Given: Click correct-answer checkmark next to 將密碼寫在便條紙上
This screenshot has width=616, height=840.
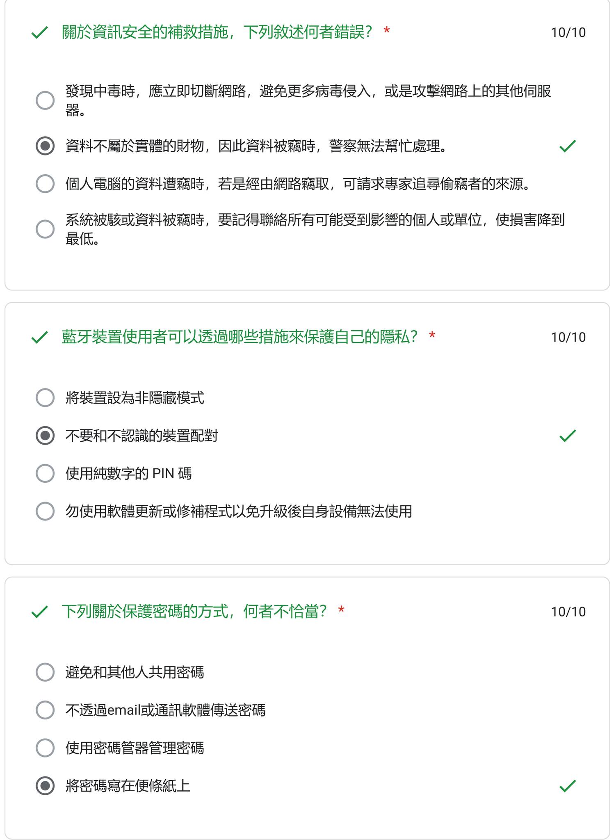Looking at the screenshot, I should coord(568,786).
